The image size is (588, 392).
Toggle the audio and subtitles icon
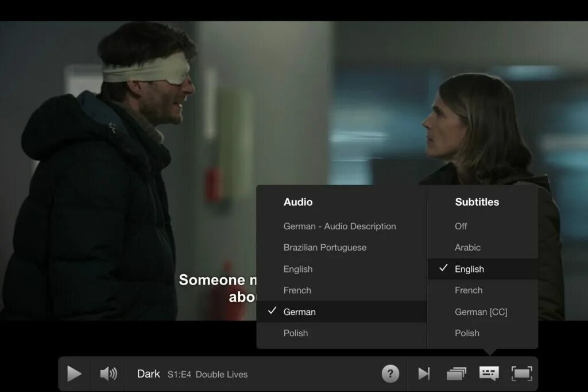(x=489, y=374)
